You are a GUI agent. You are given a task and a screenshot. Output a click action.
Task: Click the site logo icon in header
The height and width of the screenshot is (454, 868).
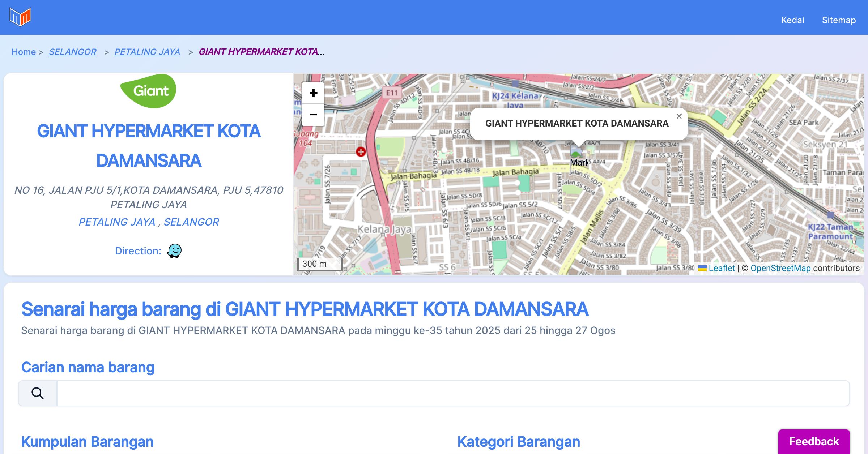20,17
